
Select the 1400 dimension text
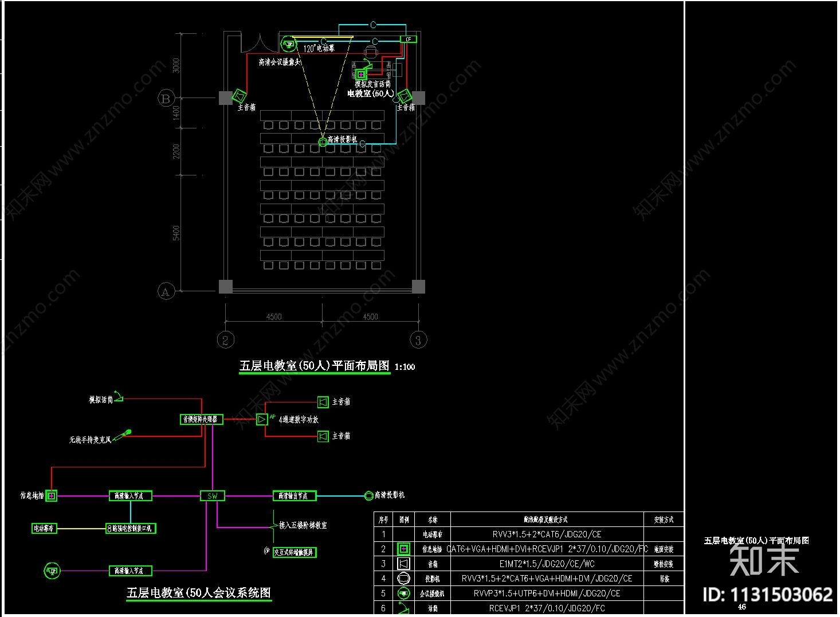176,112
